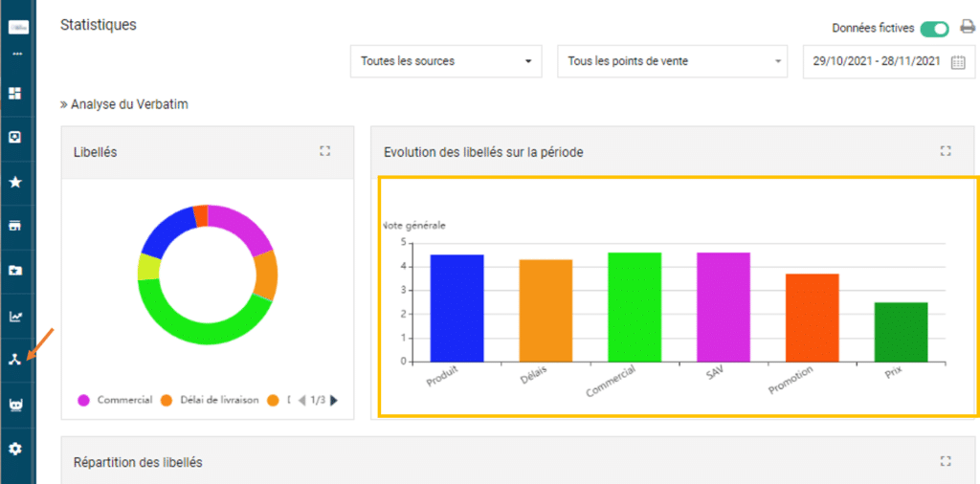Expand the Libellés panel to fullscreen
The height and width of the screenshot is (484, 980).
[x=324, y=151]
